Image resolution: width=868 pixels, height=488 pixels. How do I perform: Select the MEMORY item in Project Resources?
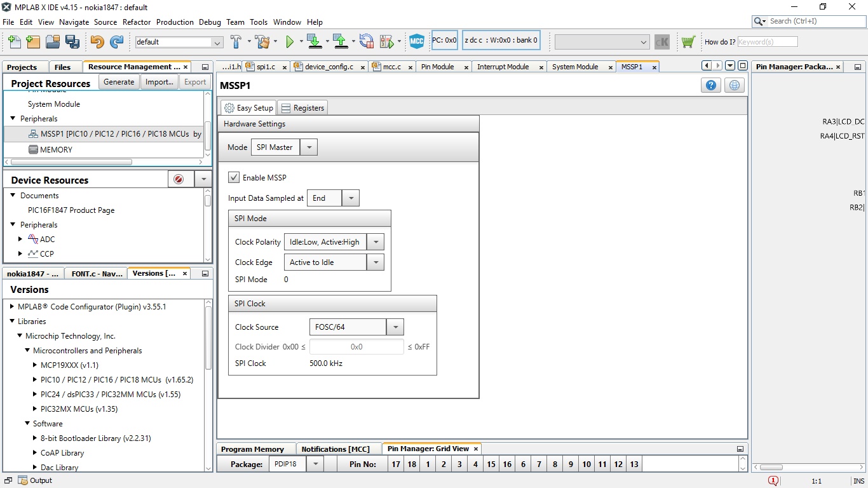(56, 149)
